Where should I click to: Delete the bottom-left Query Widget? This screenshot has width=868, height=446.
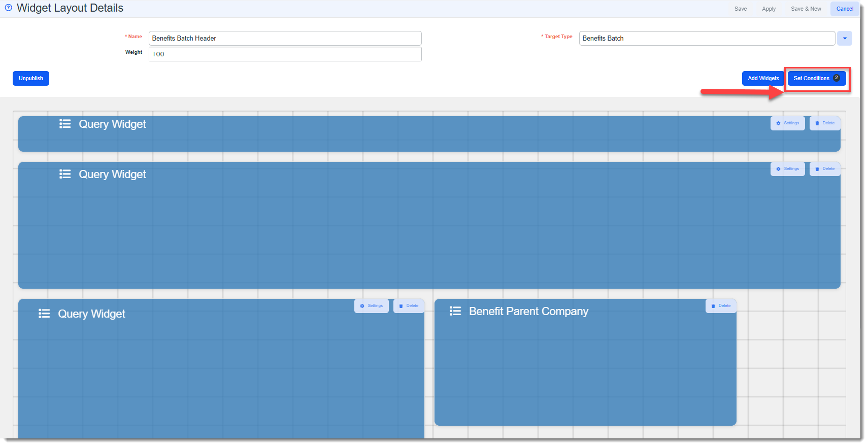(409, 306)
